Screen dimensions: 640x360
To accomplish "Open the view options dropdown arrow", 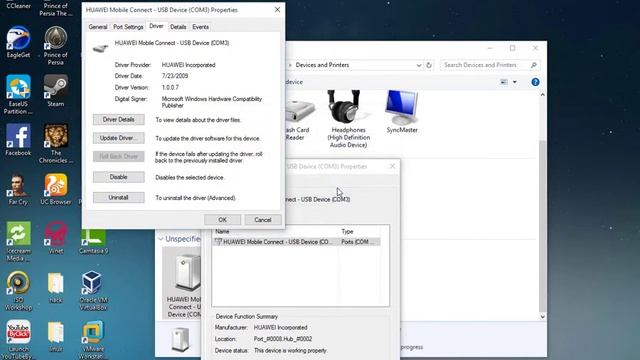I will [x=515, y=82].
